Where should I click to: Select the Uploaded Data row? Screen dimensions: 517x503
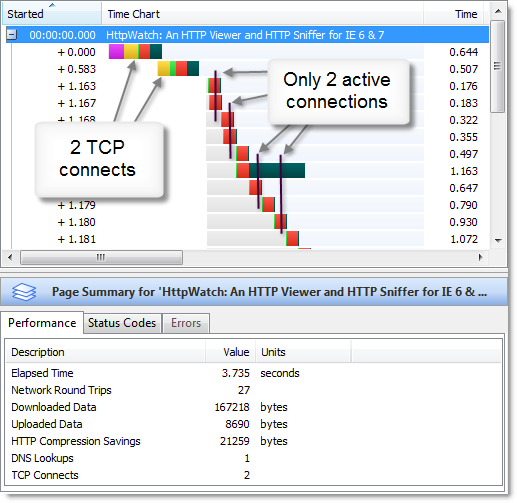[x=253, y=424]
